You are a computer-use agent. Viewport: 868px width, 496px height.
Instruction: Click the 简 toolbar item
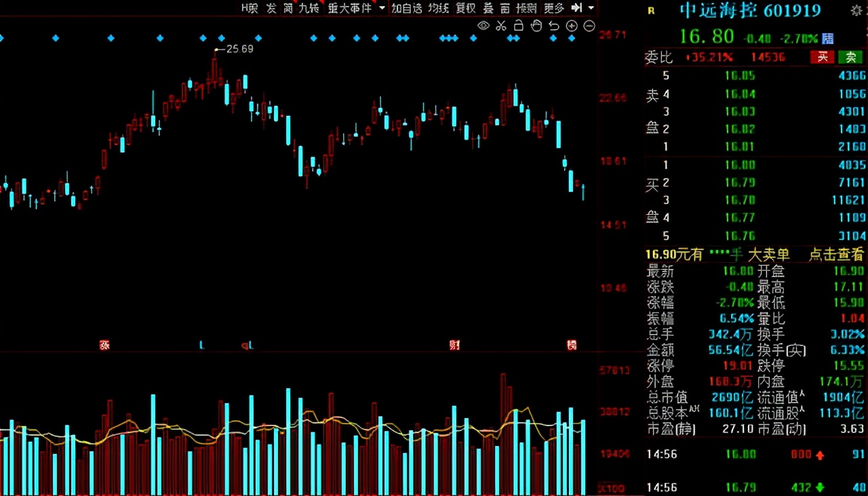(288, 8)
